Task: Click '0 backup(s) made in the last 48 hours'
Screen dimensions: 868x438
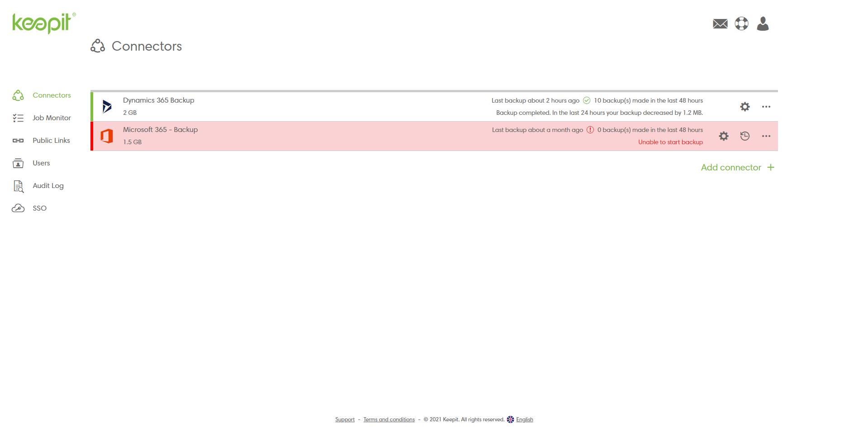Action: pos(650,130)
